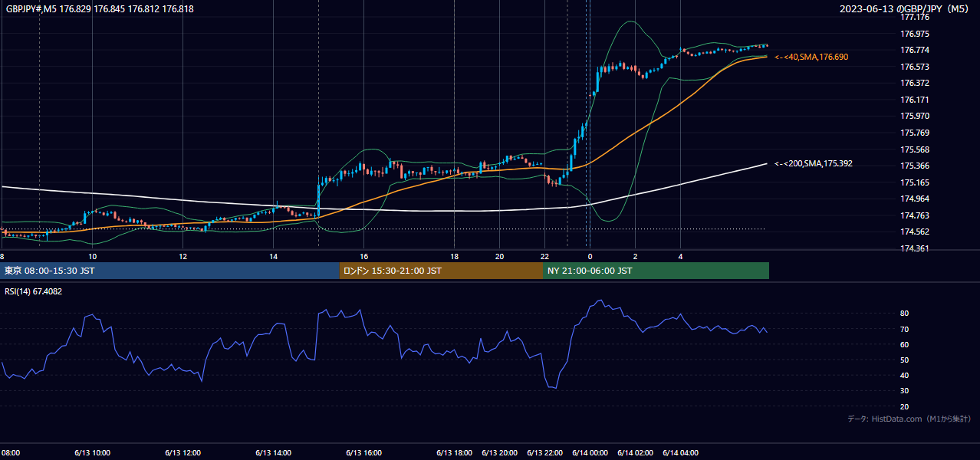Click RSI scale value 70
980x460 pixels.
pos(905,330)
